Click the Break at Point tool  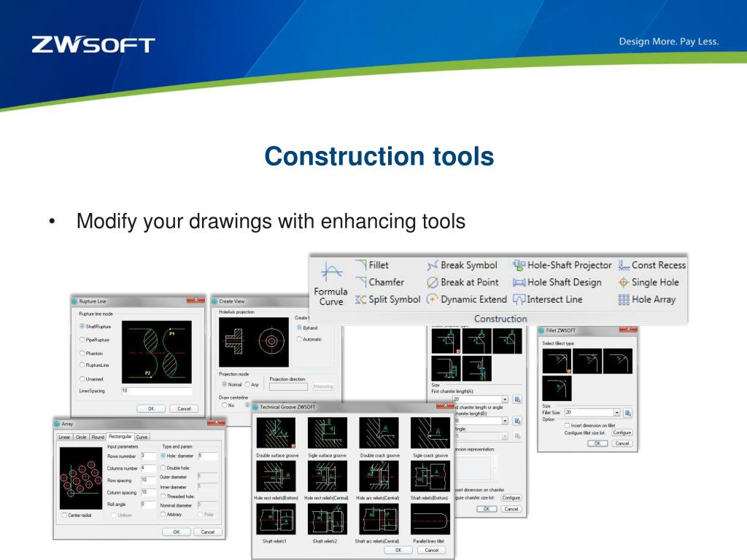[x=462, y=282]
